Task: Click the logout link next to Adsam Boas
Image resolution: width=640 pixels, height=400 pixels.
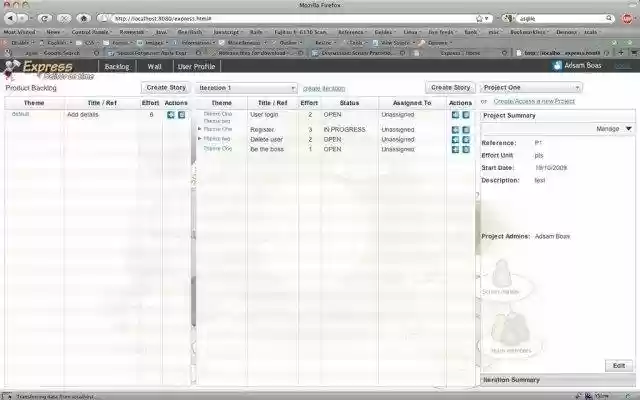Action: point(623,66)
